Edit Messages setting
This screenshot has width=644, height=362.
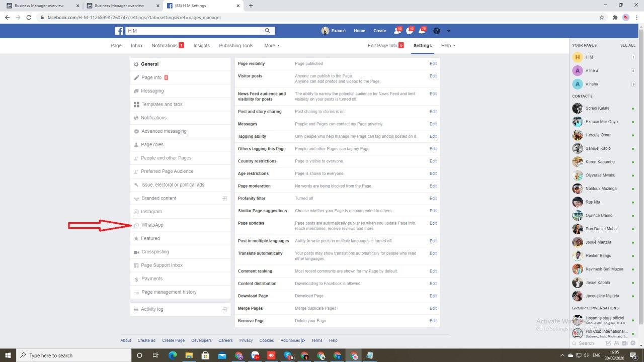[x=433, y=124]
